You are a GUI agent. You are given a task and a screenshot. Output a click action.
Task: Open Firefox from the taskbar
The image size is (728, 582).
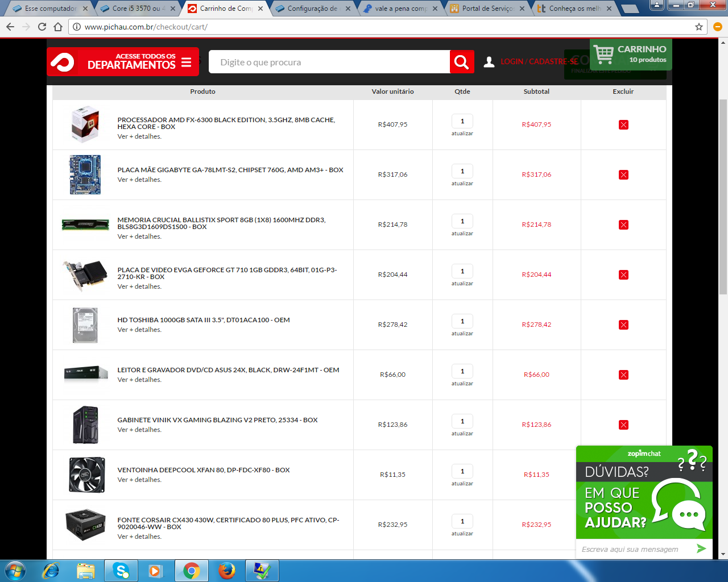click(226, 571)
